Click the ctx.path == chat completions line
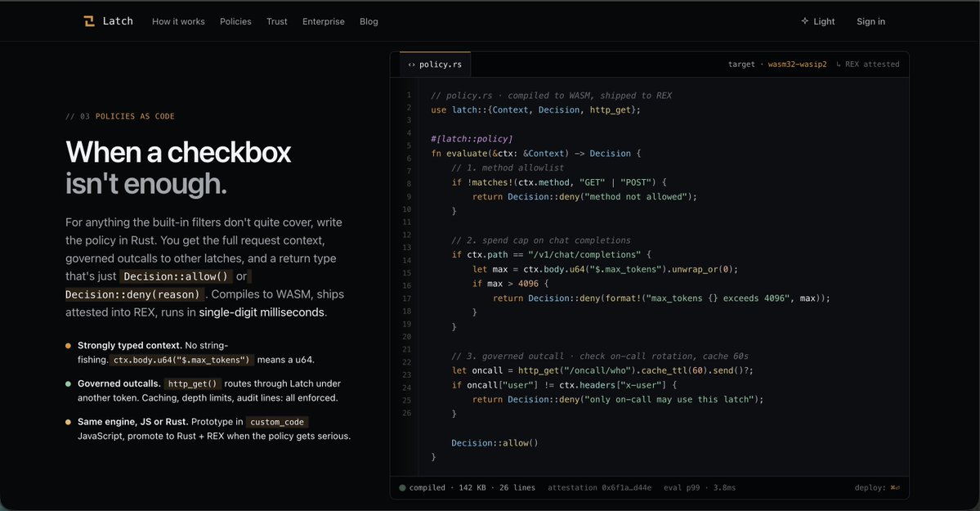980x511 pixels. pos(551,254)
